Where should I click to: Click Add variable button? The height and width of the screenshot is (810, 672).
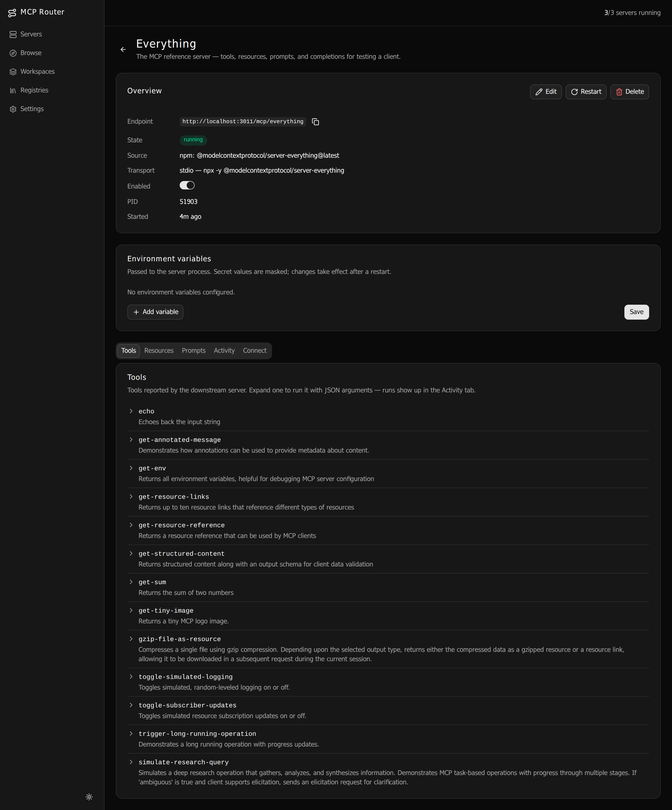point(155,312)
